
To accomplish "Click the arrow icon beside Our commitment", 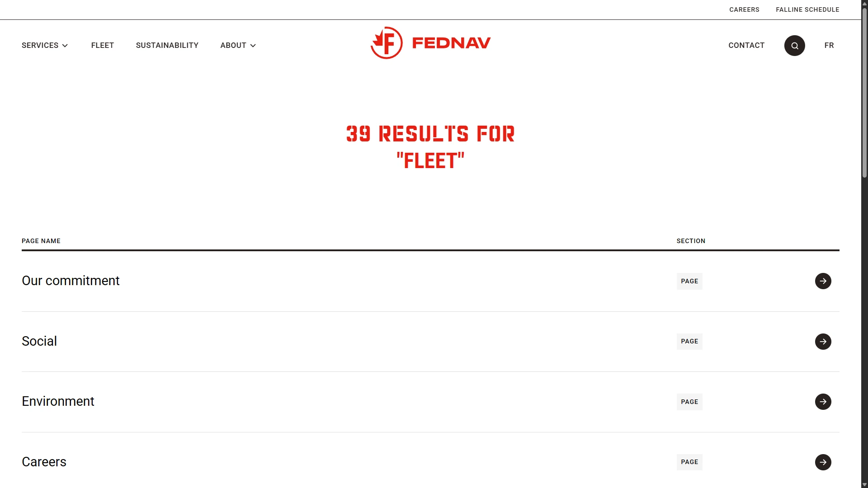I will 822,281.
